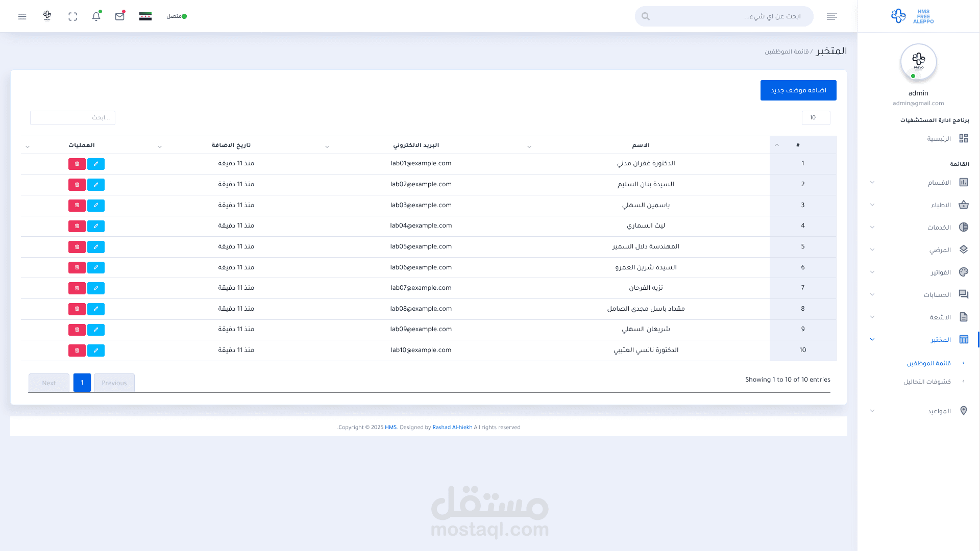Viewport: 980px width, 551px height.
Task: Open the entries-per-page selector showing 10
Action: 816,118
